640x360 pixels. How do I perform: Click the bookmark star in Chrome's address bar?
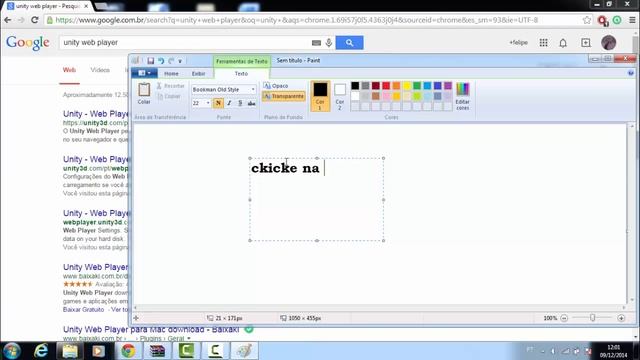click(587, 20)
